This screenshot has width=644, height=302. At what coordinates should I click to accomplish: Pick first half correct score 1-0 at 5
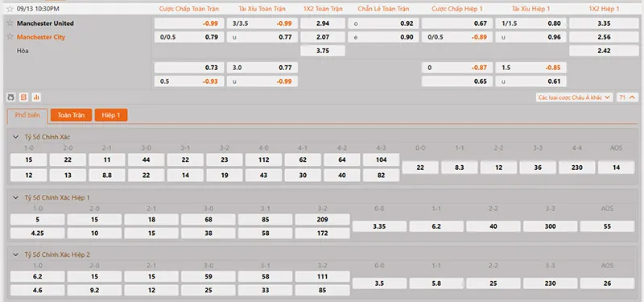pos(37,220)
